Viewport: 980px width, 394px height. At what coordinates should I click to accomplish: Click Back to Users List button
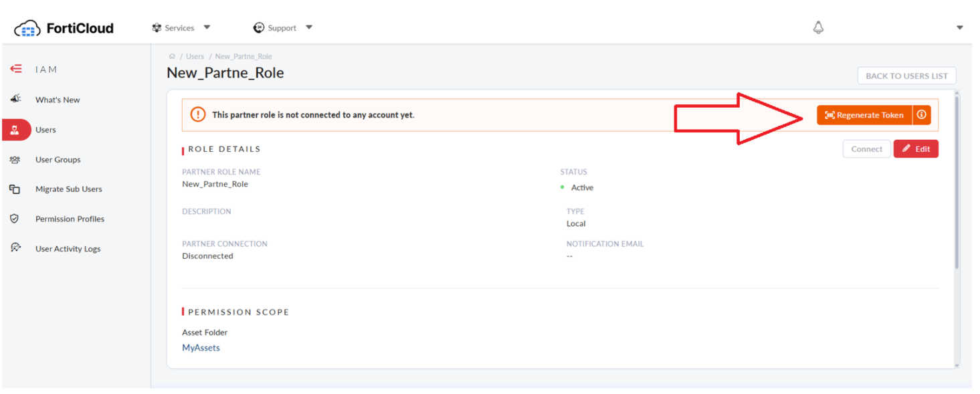pyautogui.click(x=906, y=76)
